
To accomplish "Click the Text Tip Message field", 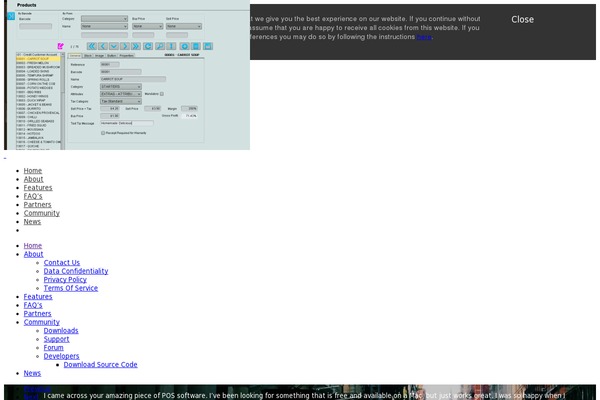I will [x=127, y=123].
